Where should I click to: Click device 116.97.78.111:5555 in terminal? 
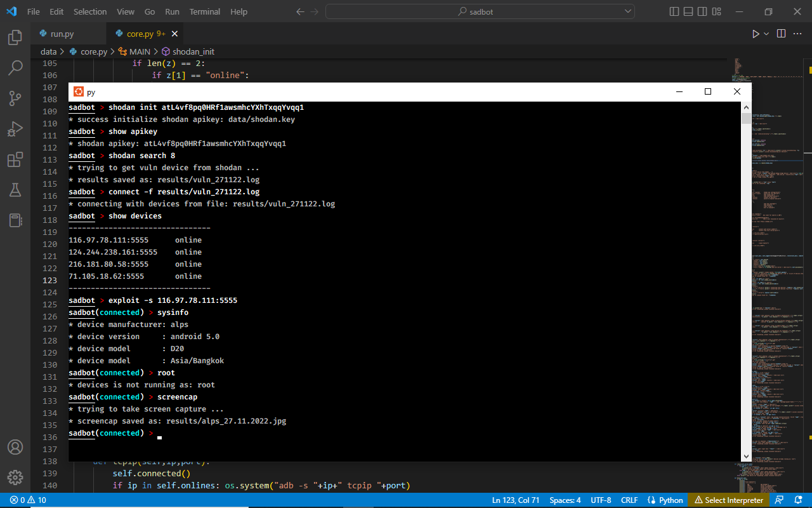[108, 240]
